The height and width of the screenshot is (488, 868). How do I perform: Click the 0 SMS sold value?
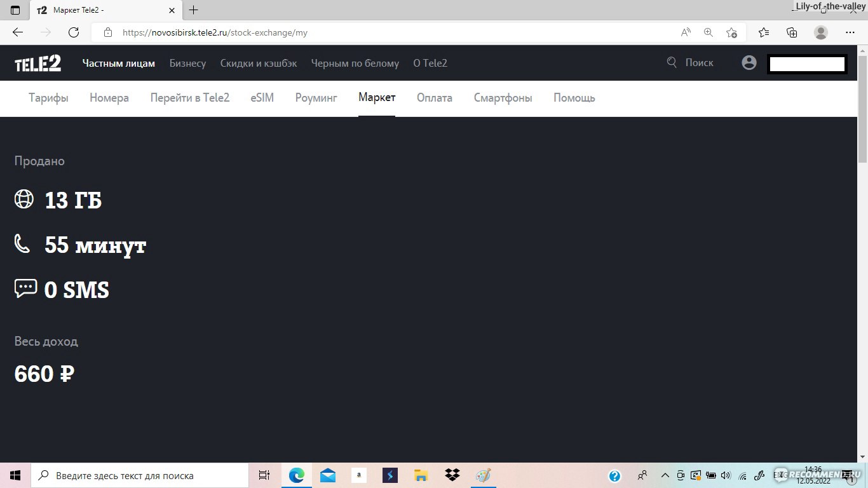(x=77, y=290)
